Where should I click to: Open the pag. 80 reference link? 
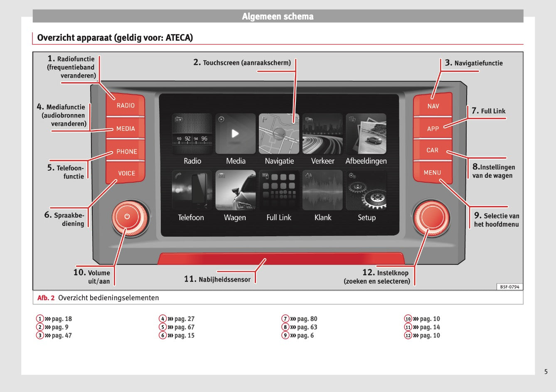307,318
